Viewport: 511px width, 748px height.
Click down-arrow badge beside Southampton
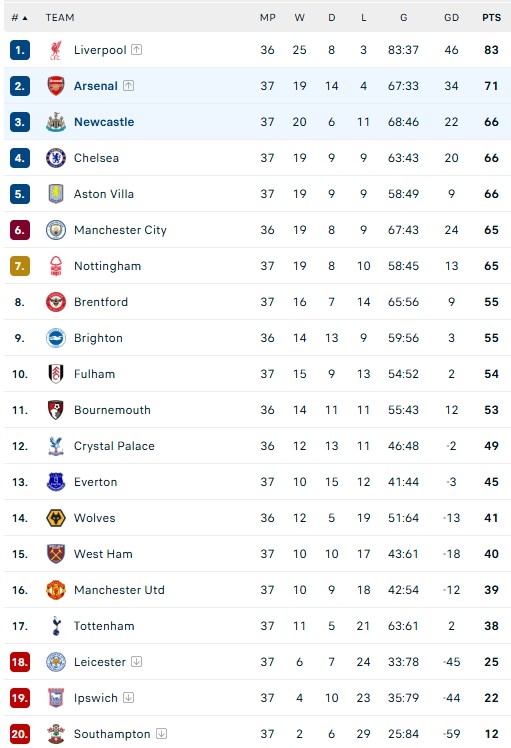pyautogui.click(x=161, y=734)
